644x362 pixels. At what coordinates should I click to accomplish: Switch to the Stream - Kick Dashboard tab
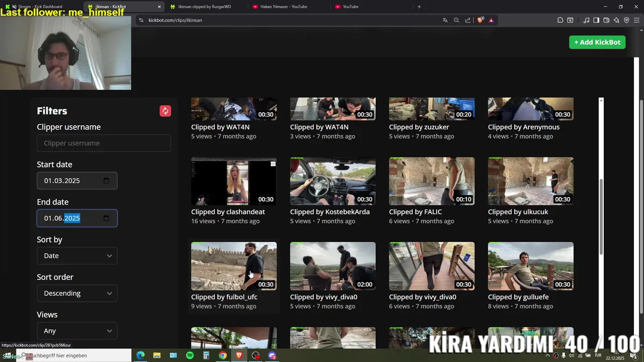[40, 7]
